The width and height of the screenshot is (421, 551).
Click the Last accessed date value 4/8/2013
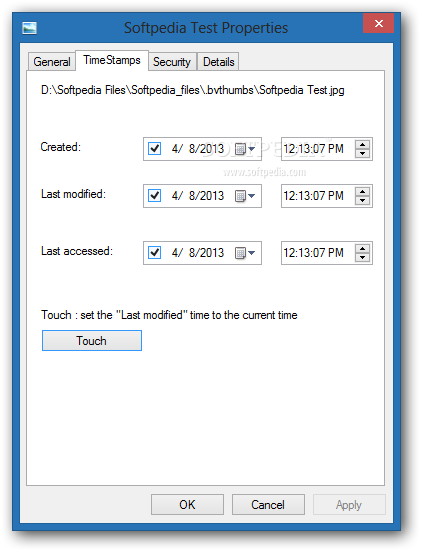coord(198,253)
